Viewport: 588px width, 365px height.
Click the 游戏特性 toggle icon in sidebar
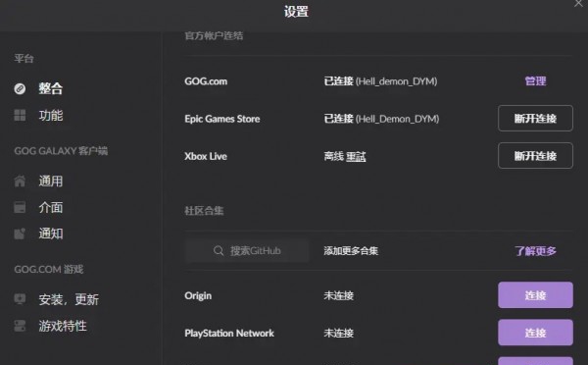pos(20,326)
